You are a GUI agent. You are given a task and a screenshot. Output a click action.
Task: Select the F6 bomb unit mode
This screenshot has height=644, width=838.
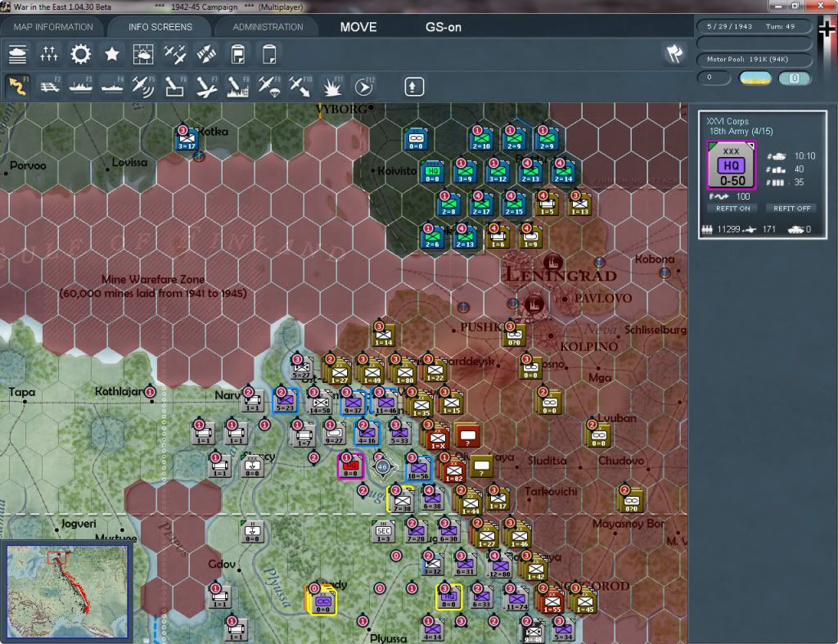coord(175,87)
